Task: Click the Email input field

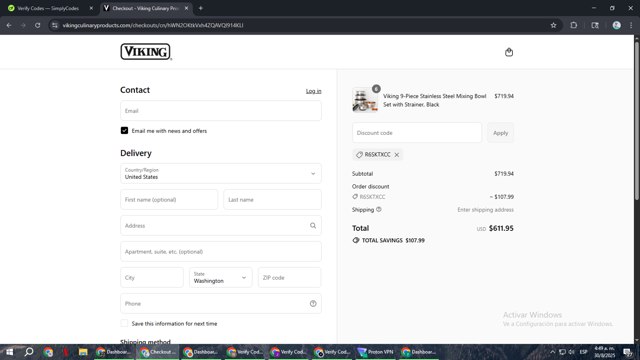Action: pyautogui.click(x=221, y=111)
